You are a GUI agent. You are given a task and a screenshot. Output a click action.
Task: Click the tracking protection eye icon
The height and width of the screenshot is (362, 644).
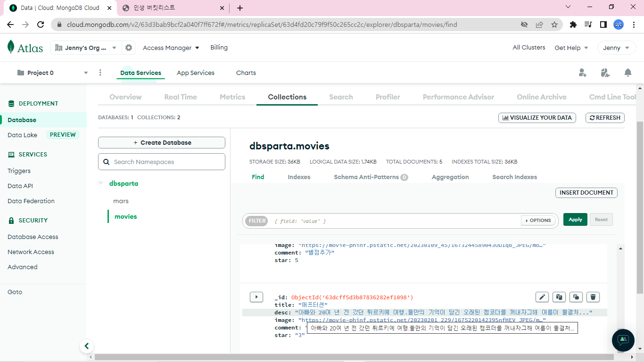pyautogui.click(x=524, y=25)
